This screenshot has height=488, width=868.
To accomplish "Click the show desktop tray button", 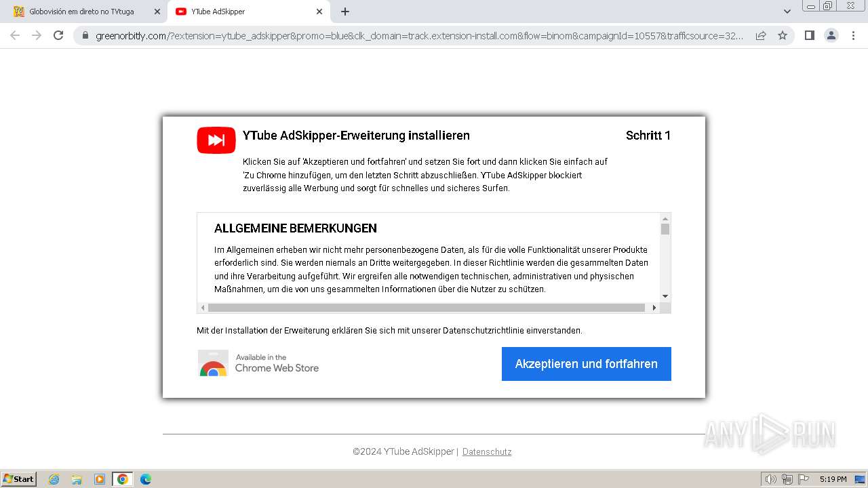I will coord(860,479).
